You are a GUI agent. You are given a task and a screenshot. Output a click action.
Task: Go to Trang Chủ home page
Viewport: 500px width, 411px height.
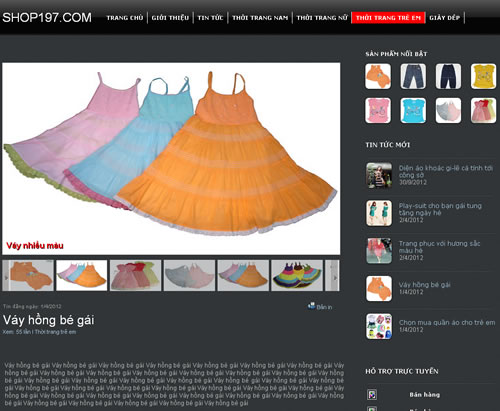(x=125, y=18)
